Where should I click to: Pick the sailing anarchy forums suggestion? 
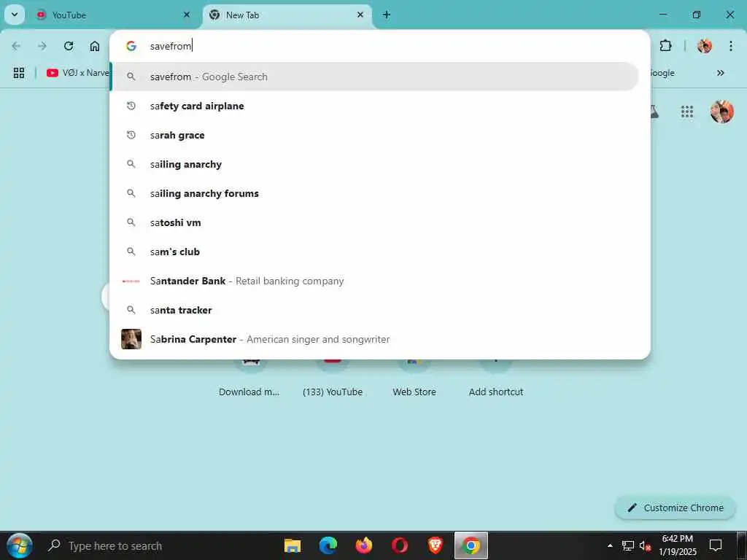coord(379,193)
